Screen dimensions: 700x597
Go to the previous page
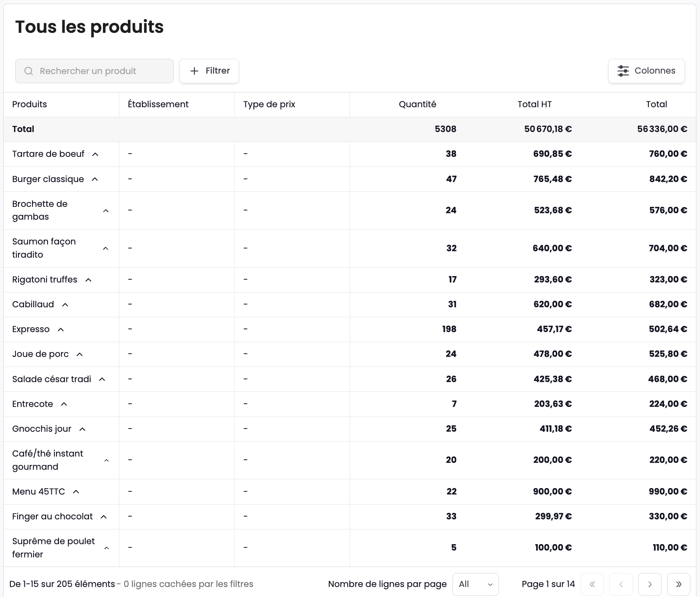click(x=621, y=584)
